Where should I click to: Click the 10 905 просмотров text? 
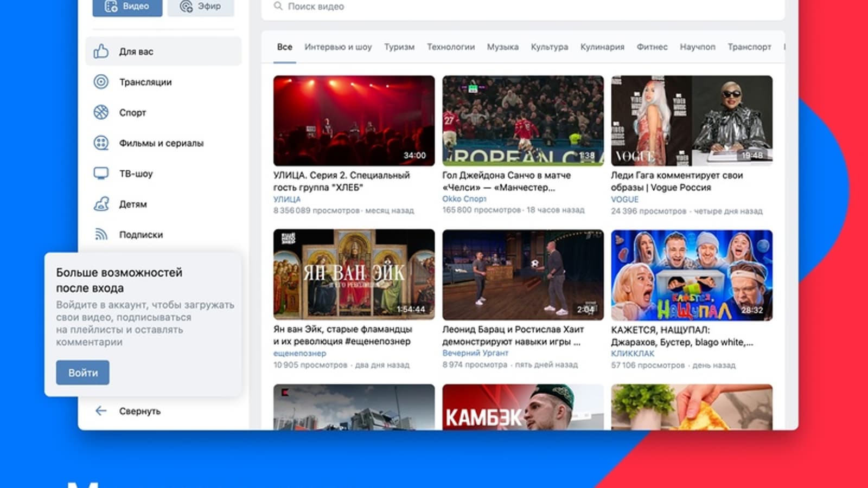pyautogui.click(x=310, y=365)
